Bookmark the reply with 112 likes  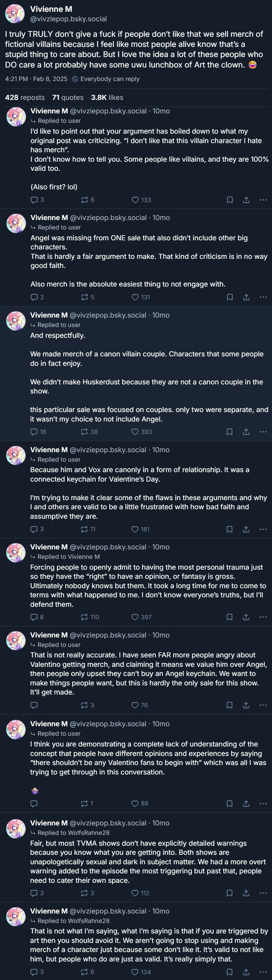click(x=229, y=893)
